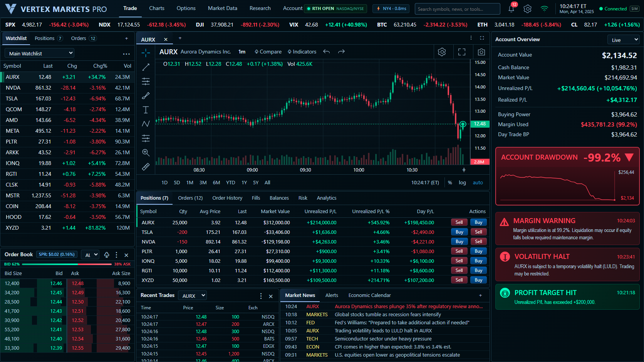Select the NVDA row in the watchlist
This screenshot has height=362, width=644.
point(67,88)
